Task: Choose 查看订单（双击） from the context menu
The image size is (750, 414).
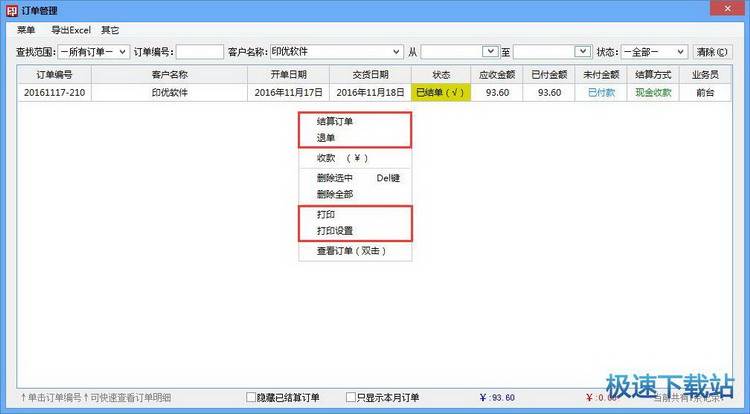Action: tap(355, 251)
